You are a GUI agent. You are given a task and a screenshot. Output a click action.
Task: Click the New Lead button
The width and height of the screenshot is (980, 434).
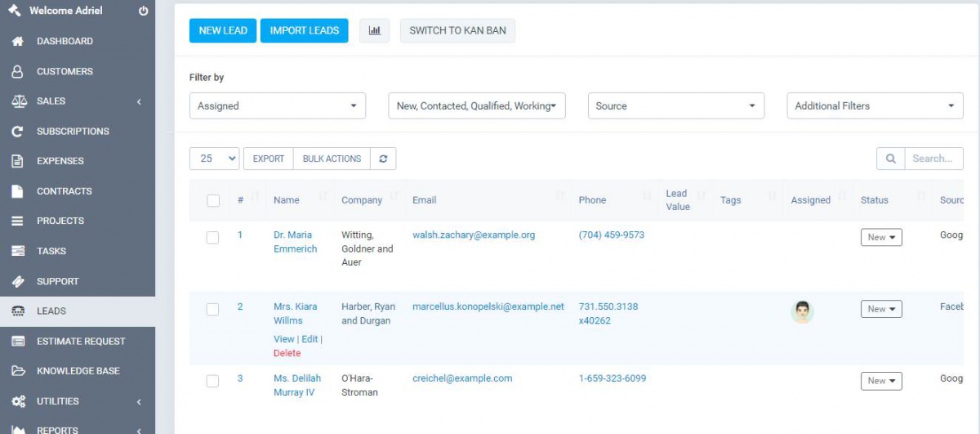click(223, 31)
